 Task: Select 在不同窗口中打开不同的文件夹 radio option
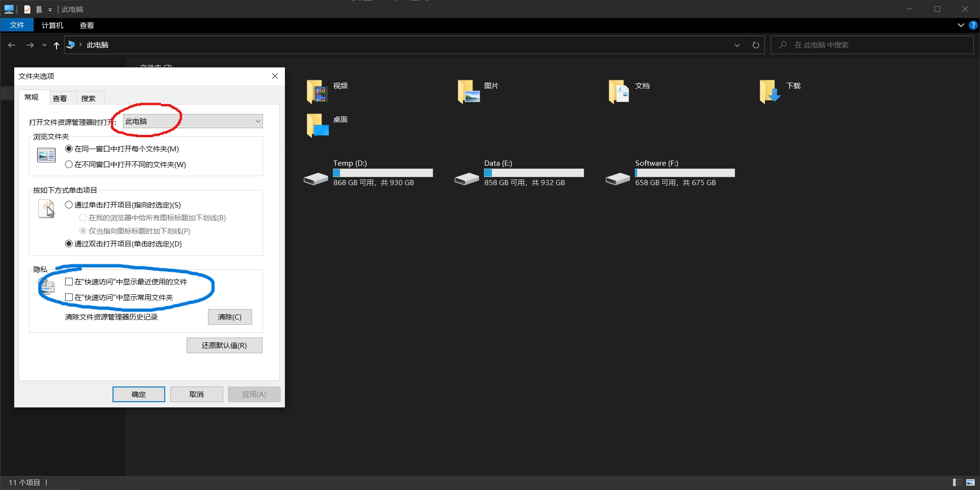(x=69, y=164)
